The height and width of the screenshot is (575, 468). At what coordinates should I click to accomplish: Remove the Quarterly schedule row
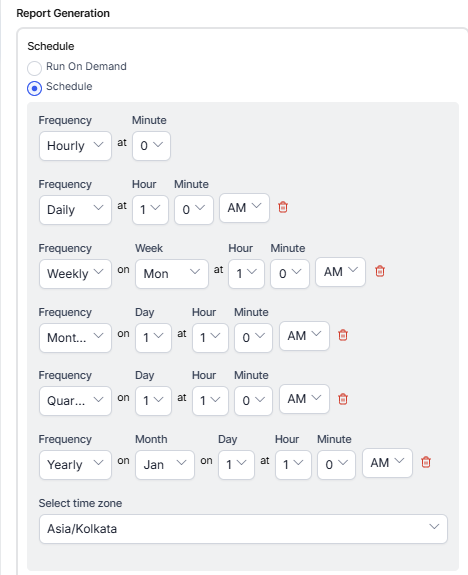coord(343,399)
